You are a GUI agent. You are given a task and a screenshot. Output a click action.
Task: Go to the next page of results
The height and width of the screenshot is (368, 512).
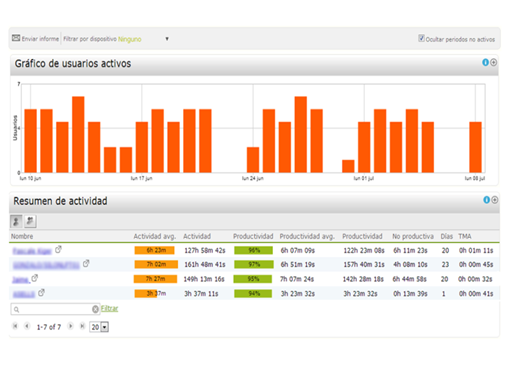point(70,326)
